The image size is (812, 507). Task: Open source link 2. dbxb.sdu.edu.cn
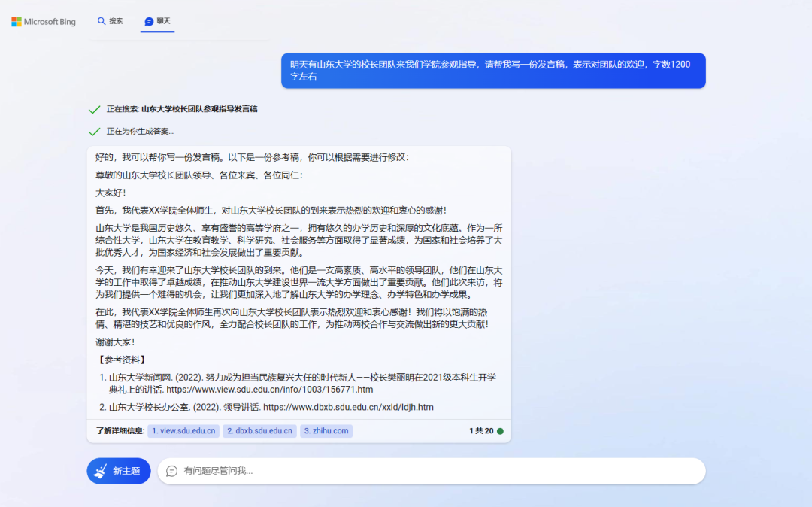coord(259,431)
